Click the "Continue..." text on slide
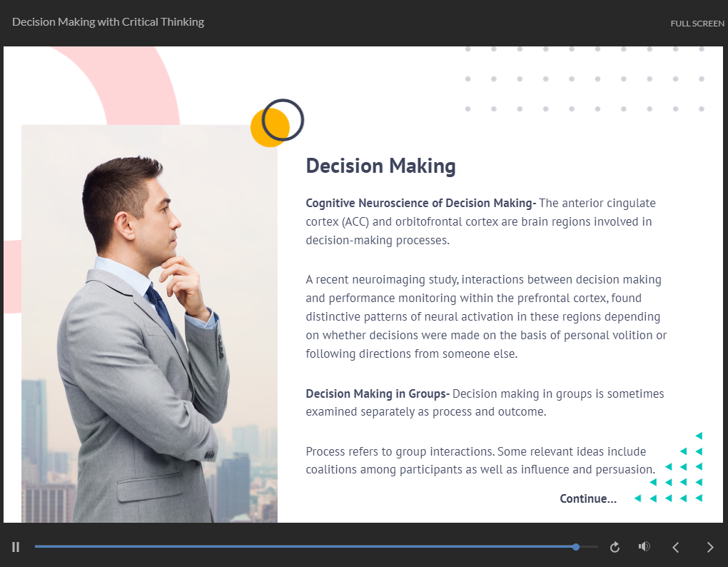Screen dimensions: 728x567 pyautogui.click(x=587, y=498)
